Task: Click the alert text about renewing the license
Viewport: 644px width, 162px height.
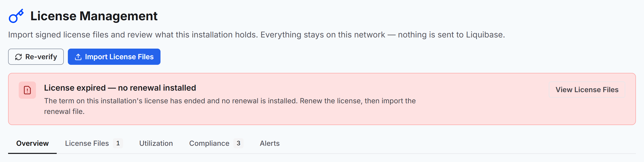Action: [230, 106]
